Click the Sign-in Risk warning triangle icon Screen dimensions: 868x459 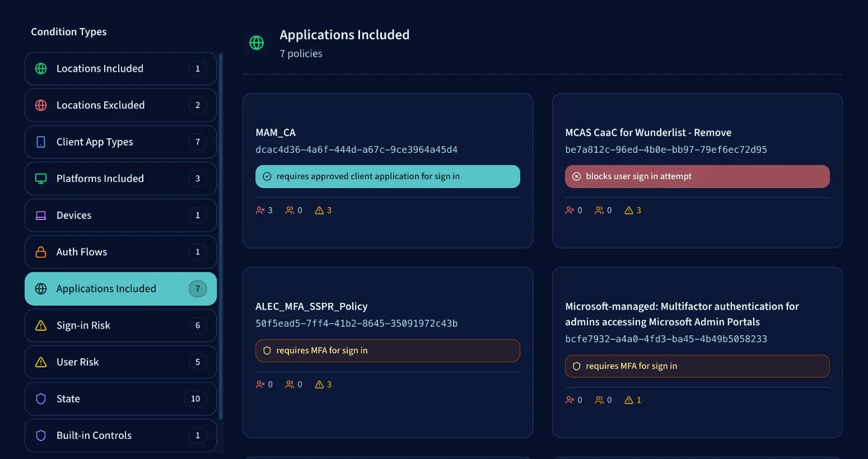(40, 325)
